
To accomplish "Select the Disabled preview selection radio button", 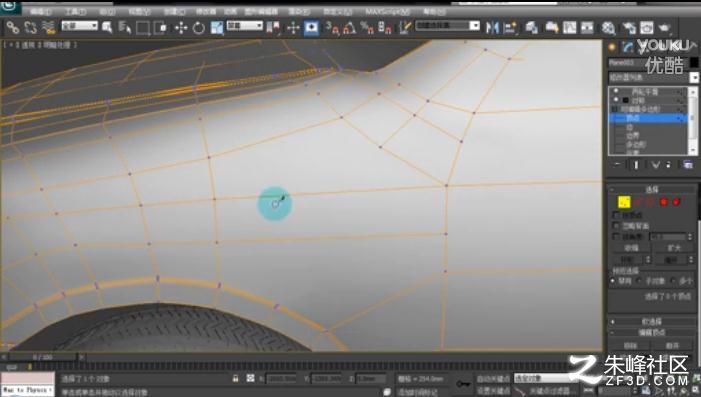I will pyautogui.click(x=613, y=281).
